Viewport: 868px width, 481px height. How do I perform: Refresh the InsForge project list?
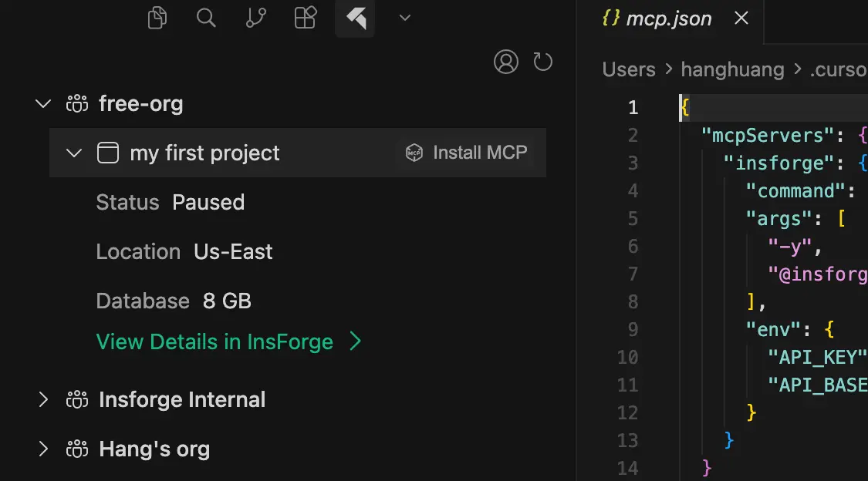(x=543, y=62)
